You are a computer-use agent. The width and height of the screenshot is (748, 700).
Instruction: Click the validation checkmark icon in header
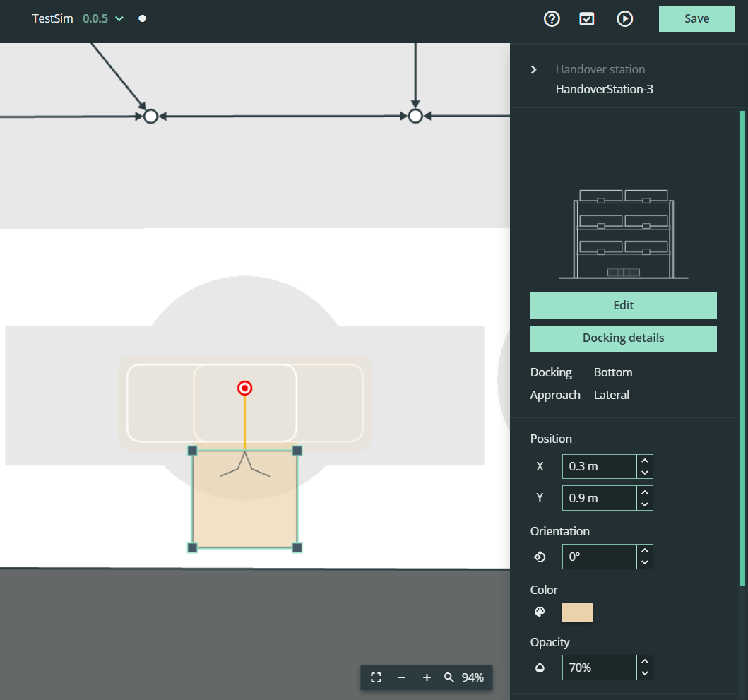587,18
